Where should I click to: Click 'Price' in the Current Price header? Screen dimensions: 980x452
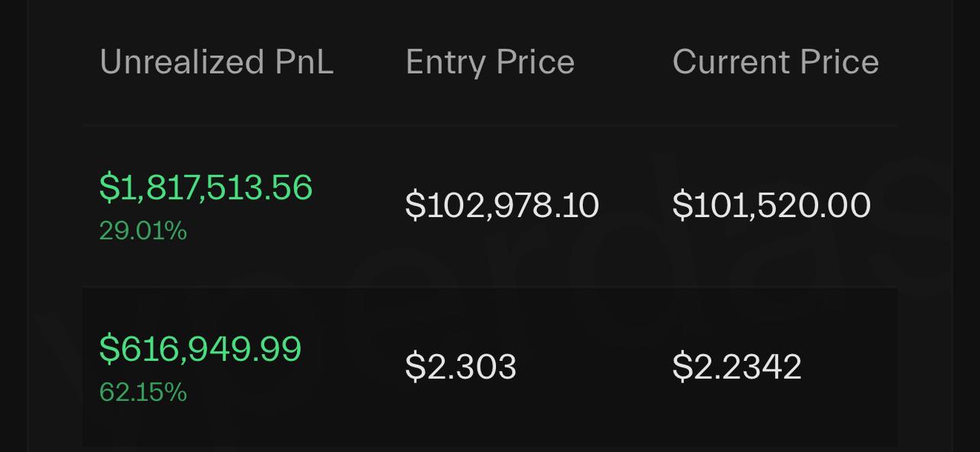(840, 62)
